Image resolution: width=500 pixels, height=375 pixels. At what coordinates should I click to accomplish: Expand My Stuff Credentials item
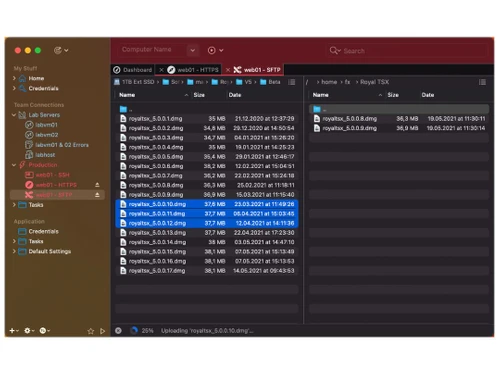click(14, 88)
